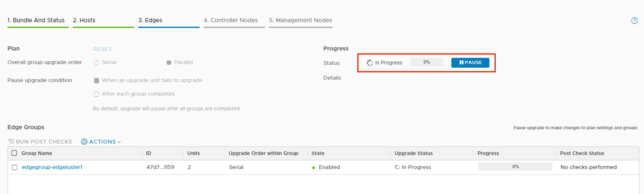Select the Parallel upgrade order radio
The width and height of the screenshot is (644, 194).
click(169, 63)
